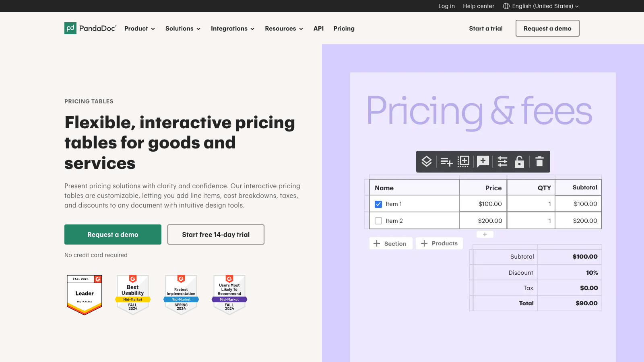Click the Tax $0.00 value
Image resolution: width=644 pixels, height=362 pixels.
point(589,288)
